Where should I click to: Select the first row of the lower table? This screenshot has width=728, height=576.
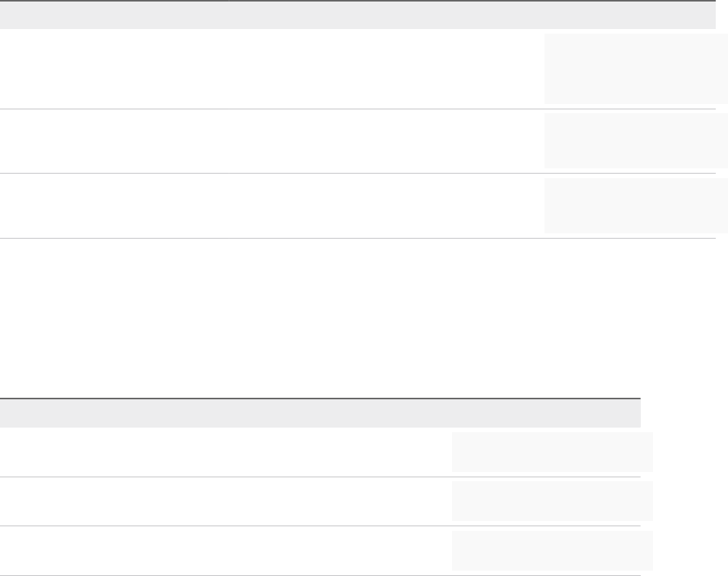(320, 452)
